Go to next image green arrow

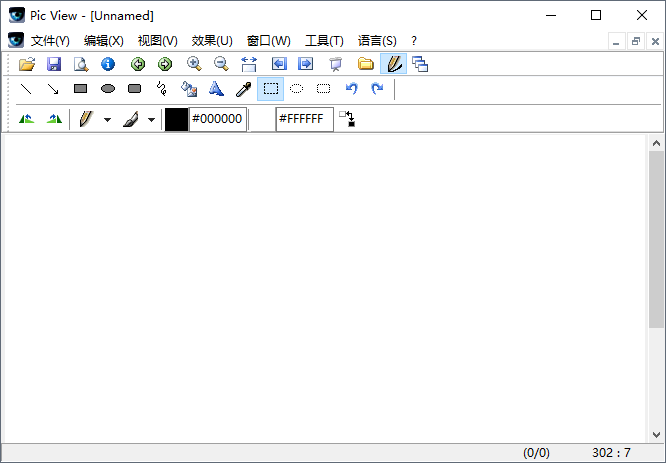pyautogui.click(x=165, y=64)
